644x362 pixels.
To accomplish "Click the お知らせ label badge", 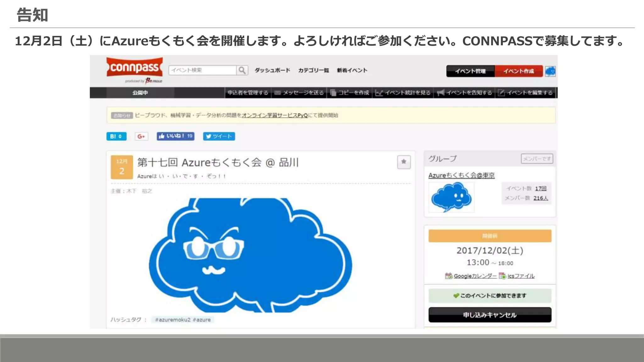I will pyautogui.click(x=122, y=116).
